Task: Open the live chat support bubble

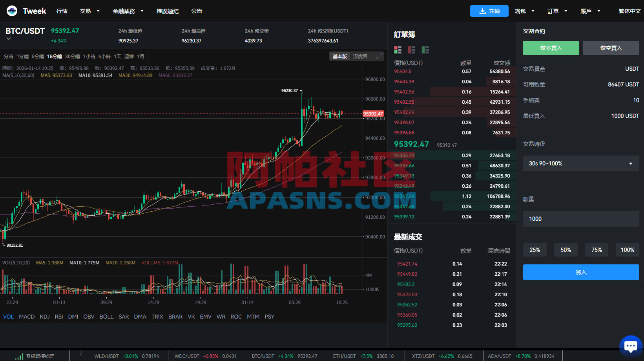Action: [x=631, y=346]
